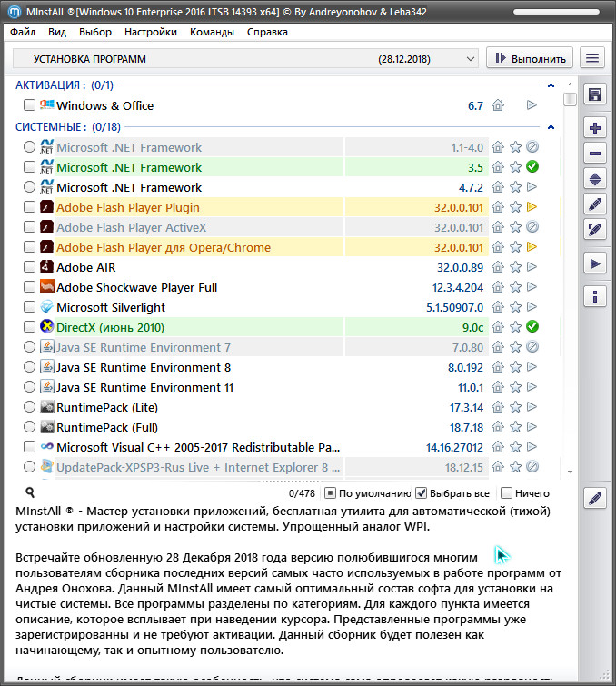Click the save list icon in sidebar
Image resolution: width=616 pixels, height=686 pixels.
[x=595, y=95]
